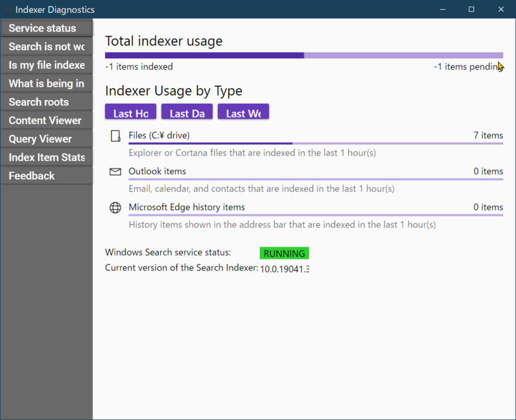Open What is being indexed tab
The image size is (516, 420).
click(46, 83)
